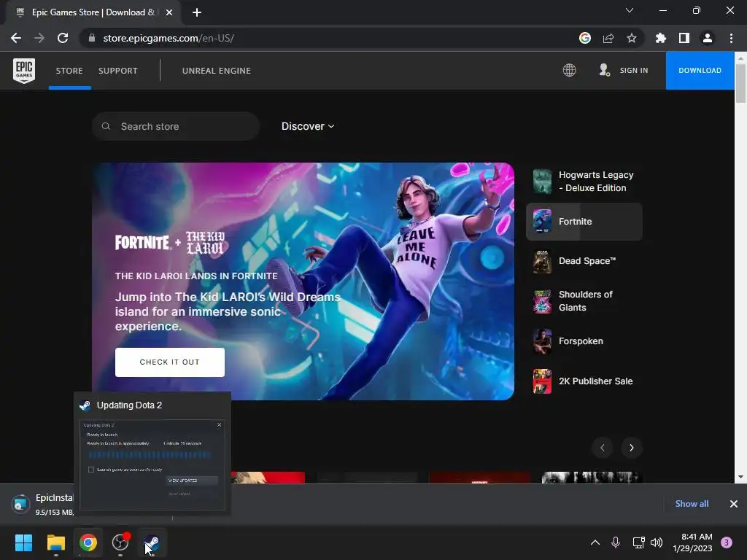This screenshot has width=747, height=560.
Task: Select Forspoken in featured list
Action: (584, 341)
